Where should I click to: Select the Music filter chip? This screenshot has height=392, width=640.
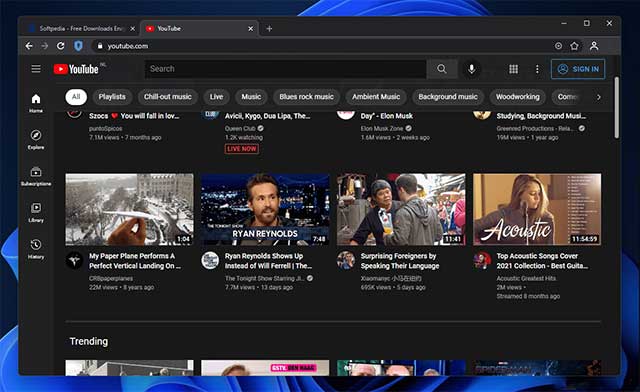click(251, 97)
